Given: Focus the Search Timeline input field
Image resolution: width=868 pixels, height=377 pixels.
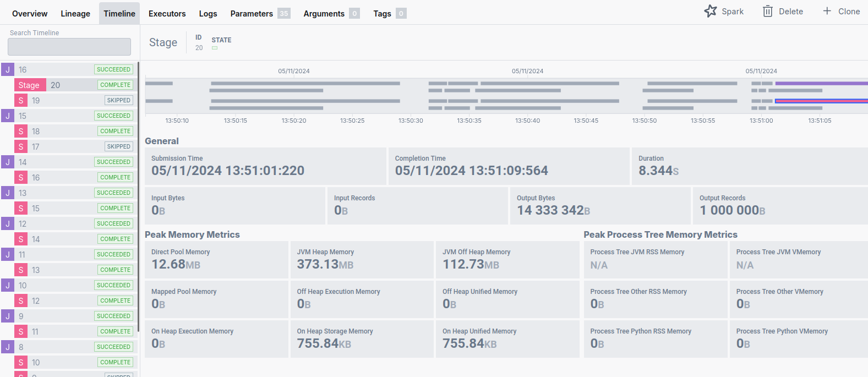Looking at the screenshot, I should point(69,47).
